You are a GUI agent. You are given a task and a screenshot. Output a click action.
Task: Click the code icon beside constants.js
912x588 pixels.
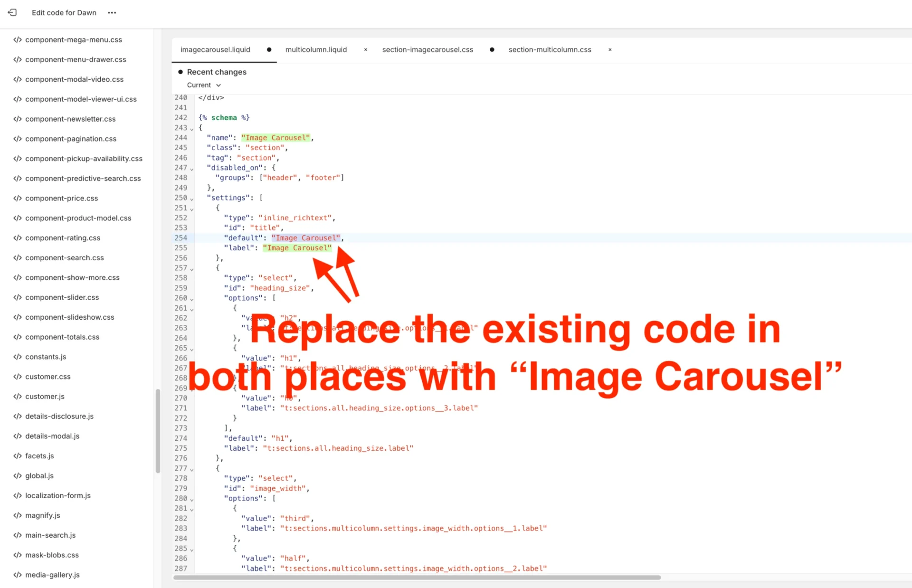click(x=17, y=357)
